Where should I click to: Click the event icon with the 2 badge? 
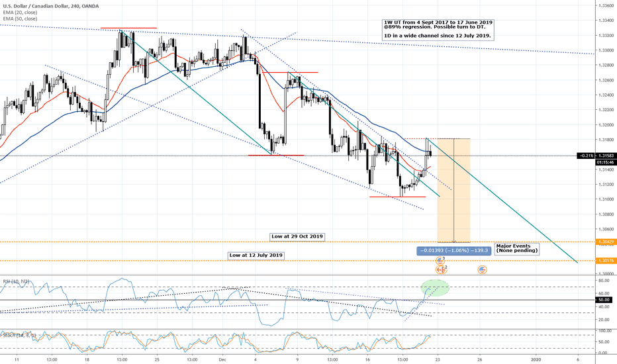pos(442,269)
